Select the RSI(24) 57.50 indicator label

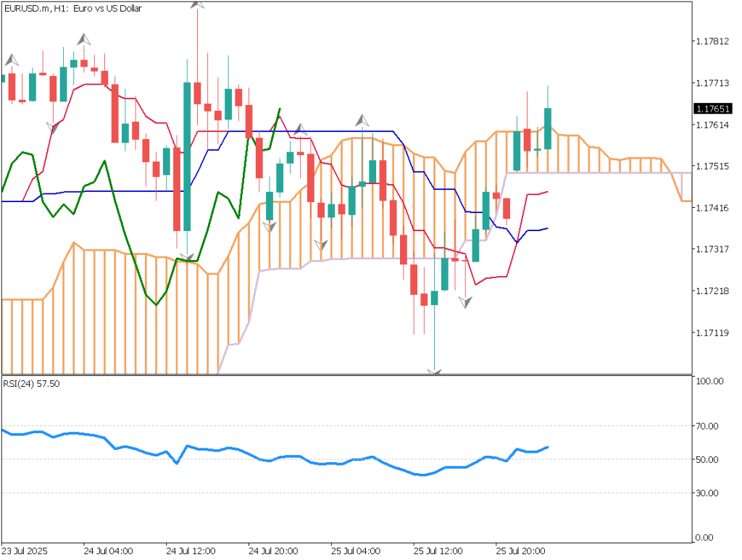coord(30,383)
